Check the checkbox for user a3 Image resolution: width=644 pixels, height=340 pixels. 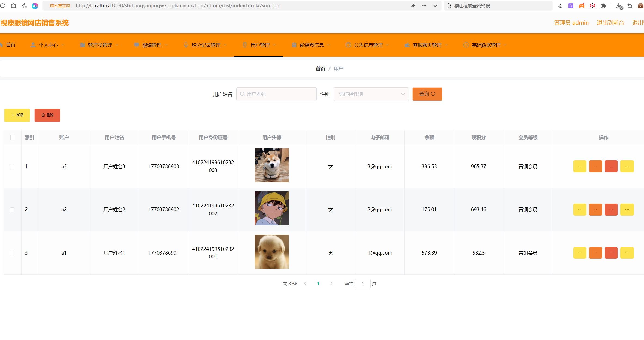(x=12, y=166)
